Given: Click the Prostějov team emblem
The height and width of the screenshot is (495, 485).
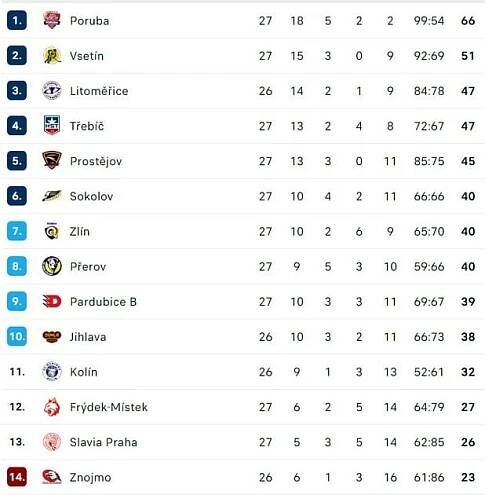Looking at the screenshot, I should coord(52,160).
